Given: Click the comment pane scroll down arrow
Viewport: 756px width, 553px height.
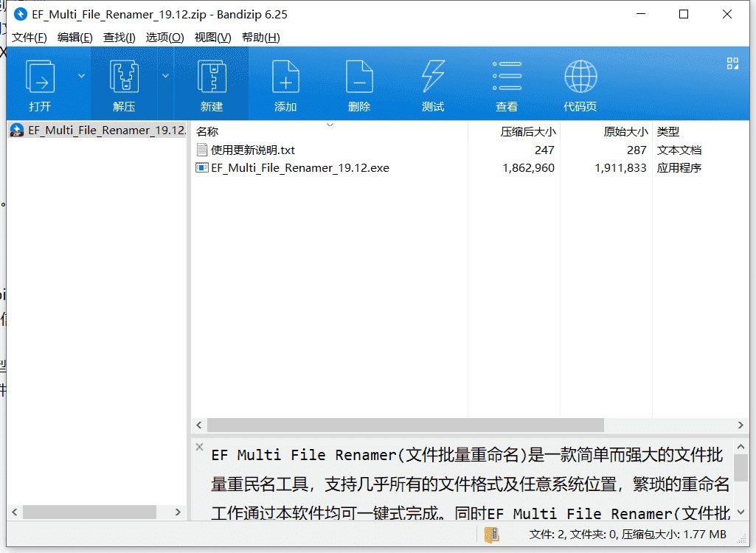Looking at the screenshot, I should pos(741,512).
